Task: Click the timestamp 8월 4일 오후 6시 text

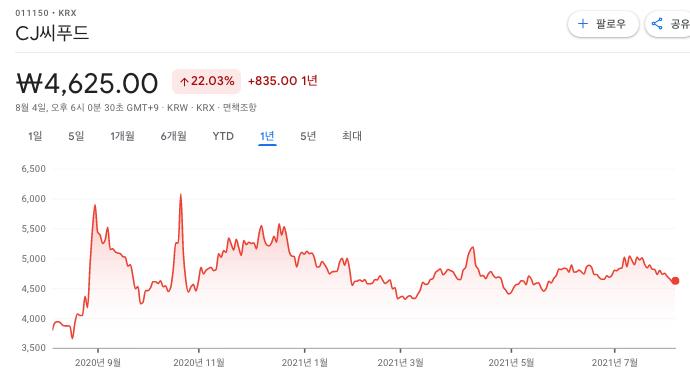Action: coord(86,107)
